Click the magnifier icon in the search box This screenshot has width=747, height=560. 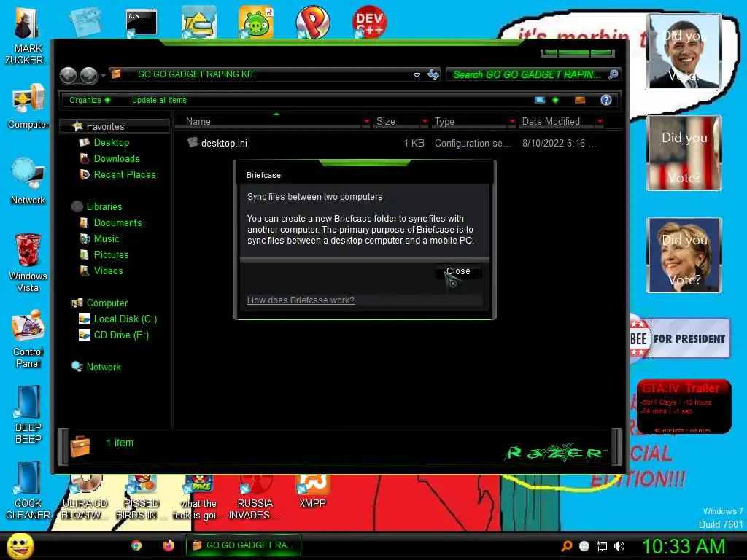(x=613, y=74)
